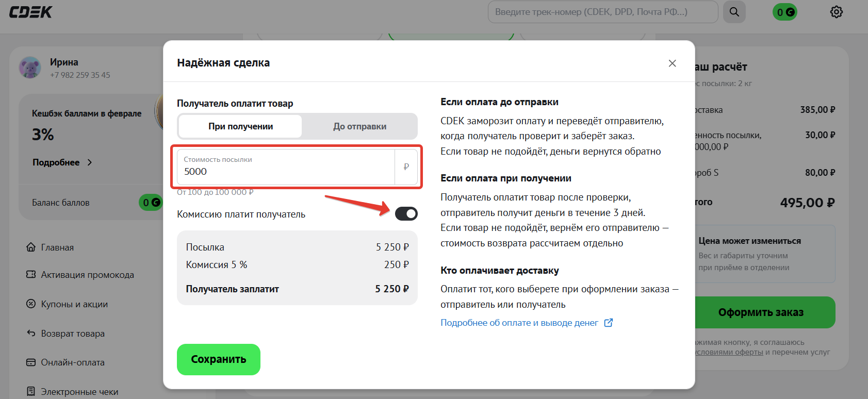Image resolution: width=868 pixels, height=399 pixels.
Task: Click Комиссия 5 % row label
Action: click(217, 264)
